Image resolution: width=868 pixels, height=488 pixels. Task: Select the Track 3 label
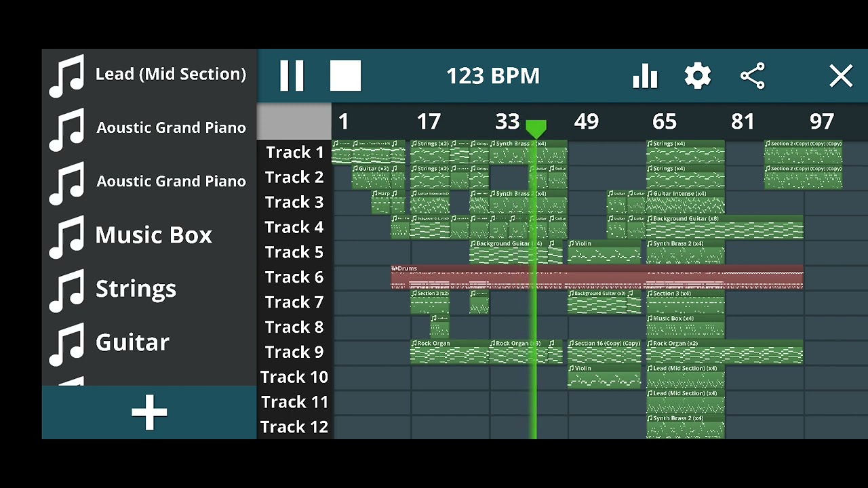point(294,203)
